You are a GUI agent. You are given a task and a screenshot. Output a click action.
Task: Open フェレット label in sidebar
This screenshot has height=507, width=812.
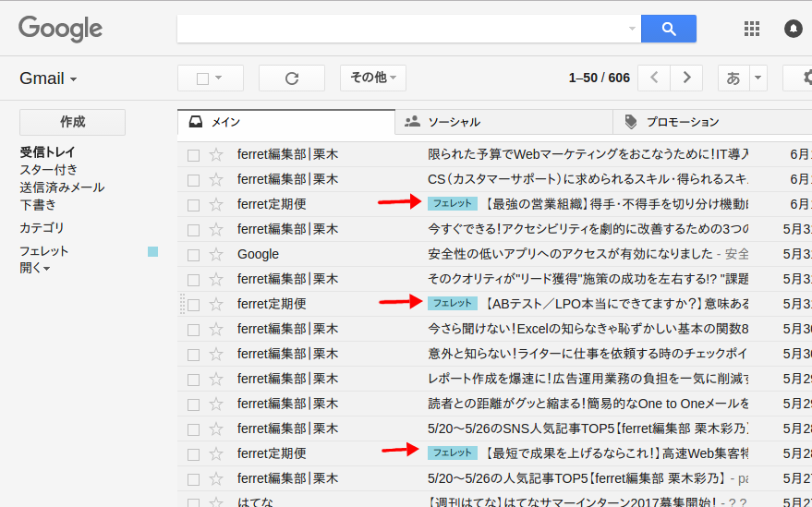tap(43, 251)
